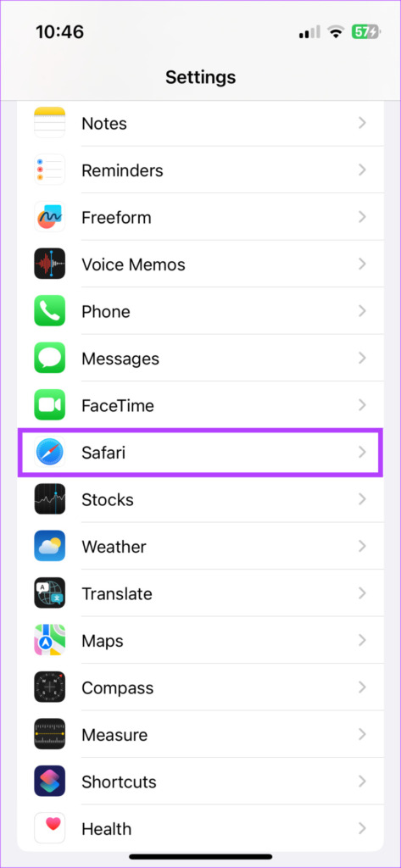Image resolution: width=401 pixels, height=868 pixels.
Task: Tap the Voice Memos waveform icon
Action: click(49, 264)
